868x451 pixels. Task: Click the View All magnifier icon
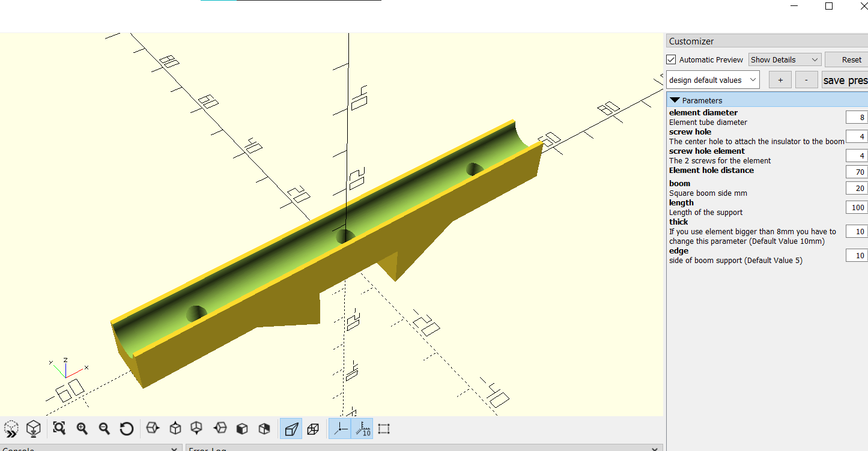coord(59,429)
